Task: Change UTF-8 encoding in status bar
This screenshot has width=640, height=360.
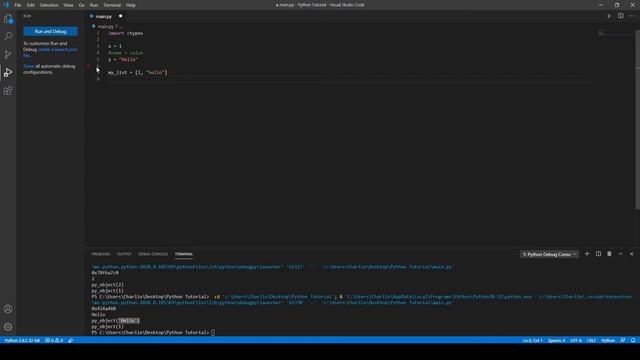Action: point(576,340)
